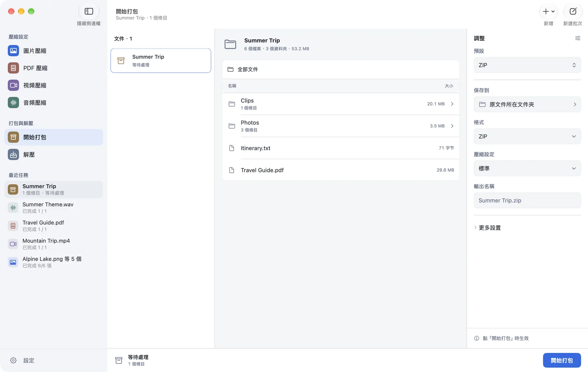Expand the 更多設置 section
The height and width of the screenshot is (372, 588).
(x=487, y=228)
